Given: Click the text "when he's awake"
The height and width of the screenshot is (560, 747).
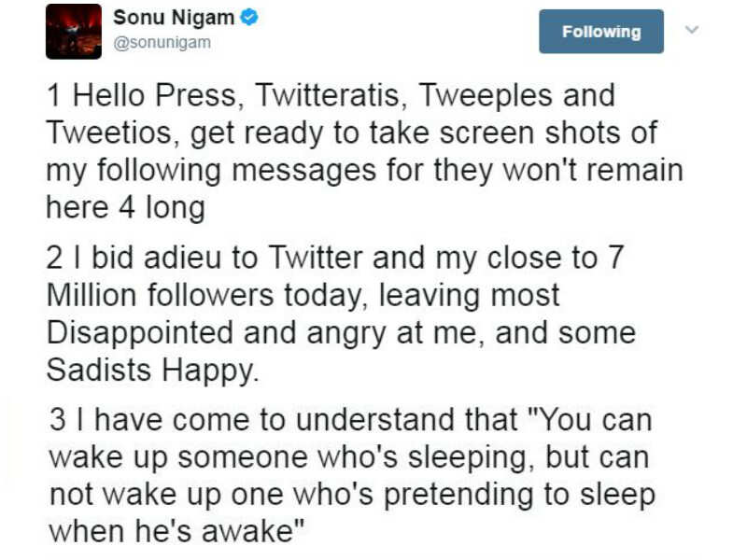Looking at the screenshot, I should tap(177, 531).
